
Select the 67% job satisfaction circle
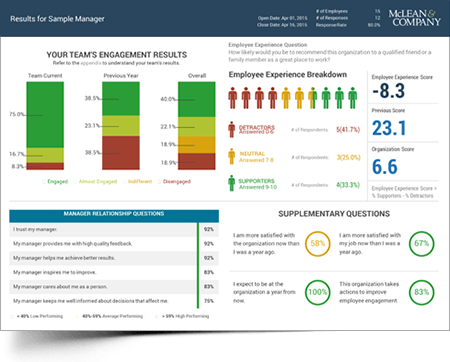422,244
